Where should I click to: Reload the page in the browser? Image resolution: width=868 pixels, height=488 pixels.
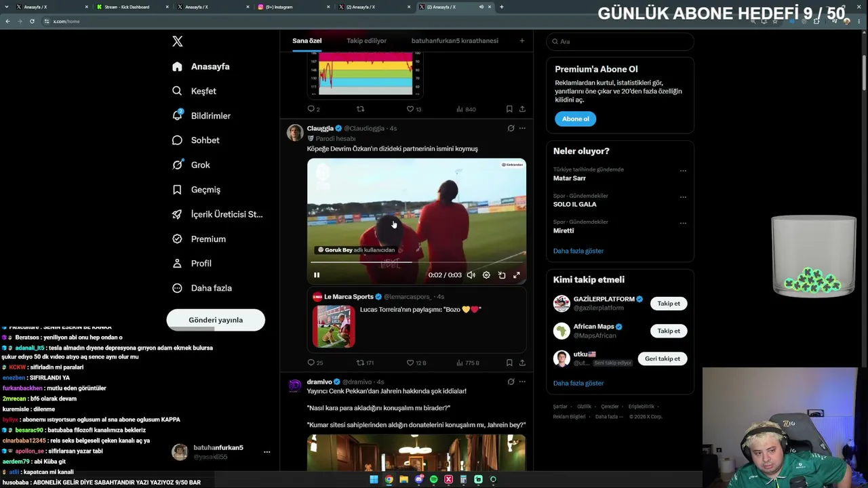click(x=31, y=21)
